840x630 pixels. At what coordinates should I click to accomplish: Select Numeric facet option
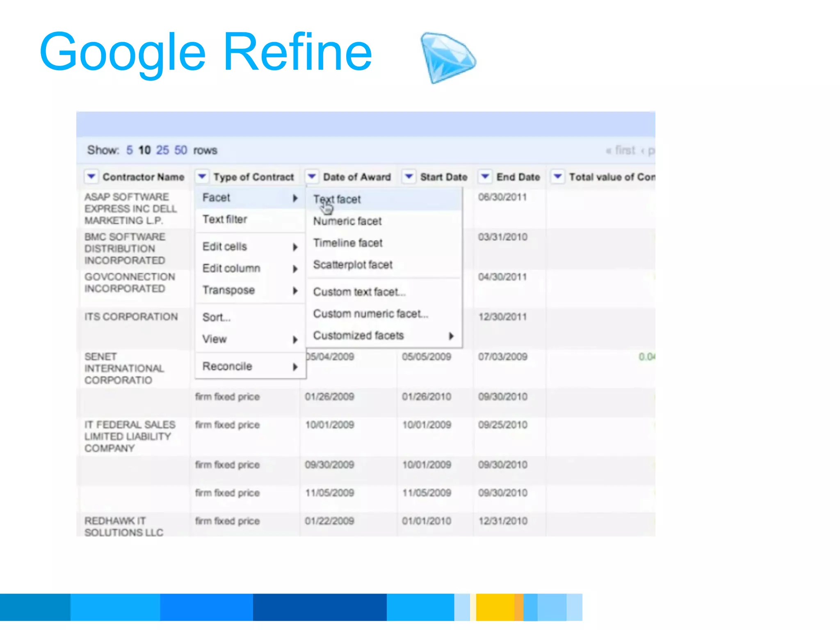(384, 221)
